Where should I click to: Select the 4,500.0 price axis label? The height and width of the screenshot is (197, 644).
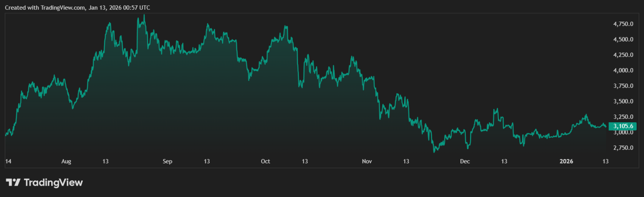tap(623, 40)
